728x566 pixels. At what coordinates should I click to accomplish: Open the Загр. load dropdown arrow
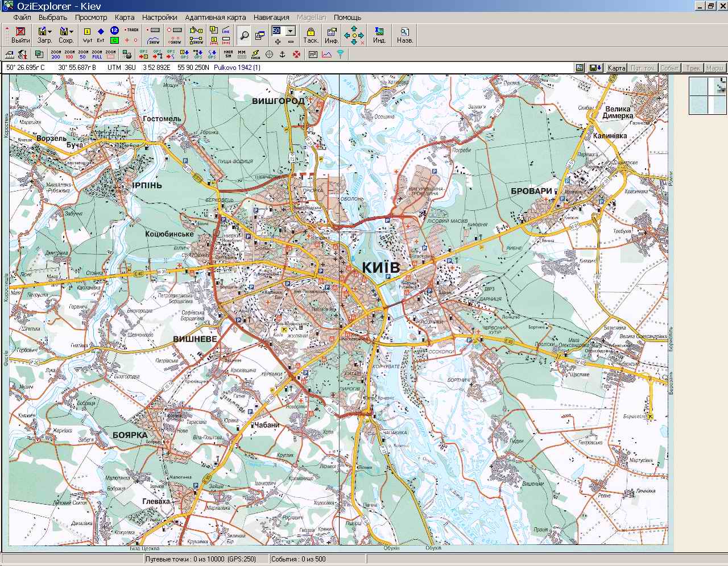(x=49, y=32)
